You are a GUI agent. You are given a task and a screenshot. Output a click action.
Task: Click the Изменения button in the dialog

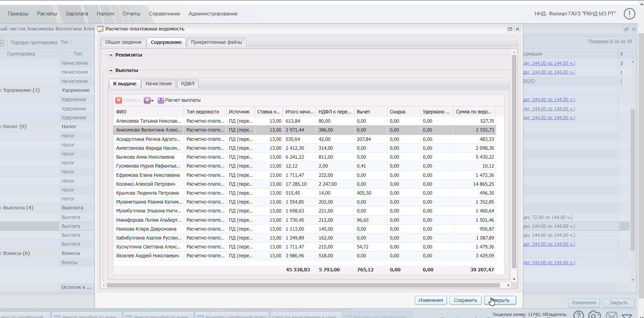[431, 300]
